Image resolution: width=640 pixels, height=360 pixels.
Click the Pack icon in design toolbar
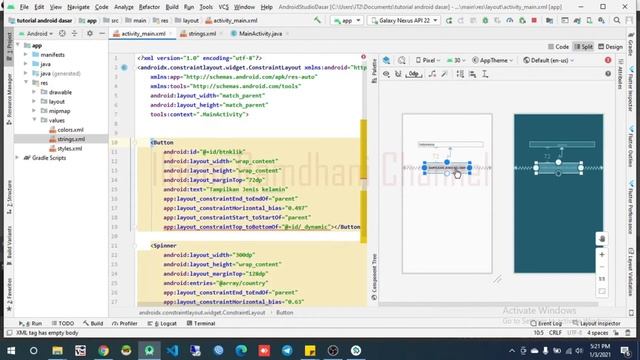click(460, 74)
